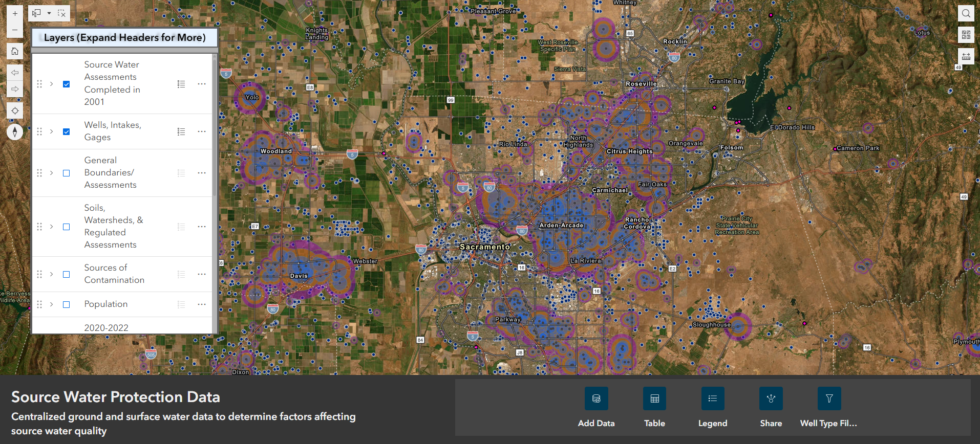Expand General Boundaries/Assessments group
980x444 pixels.
coord(52,173)
